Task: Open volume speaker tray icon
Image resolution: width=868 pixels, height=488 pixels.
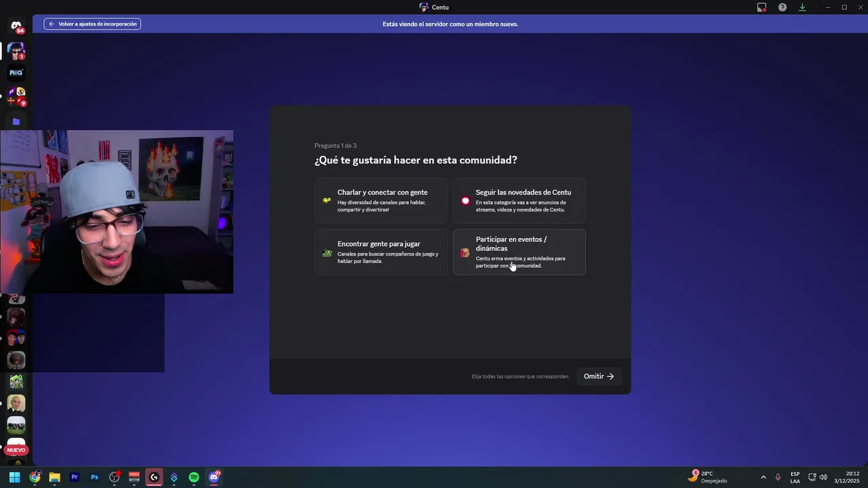Action: point(823,477)
